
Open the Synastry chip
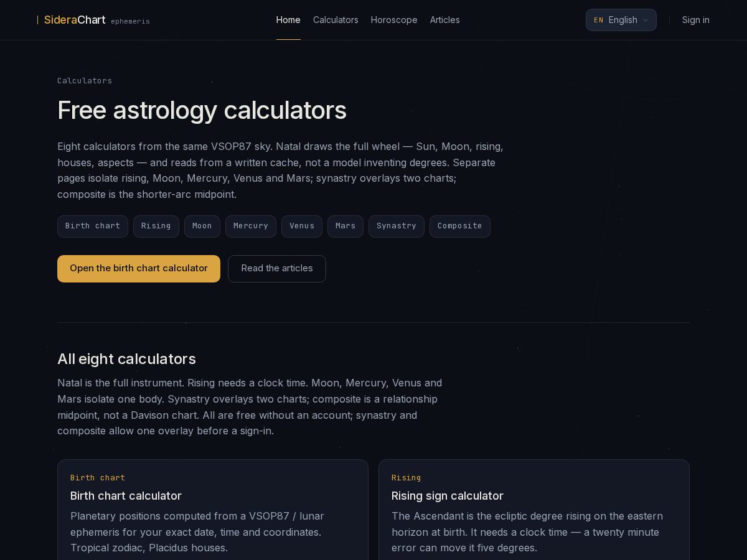397,226
